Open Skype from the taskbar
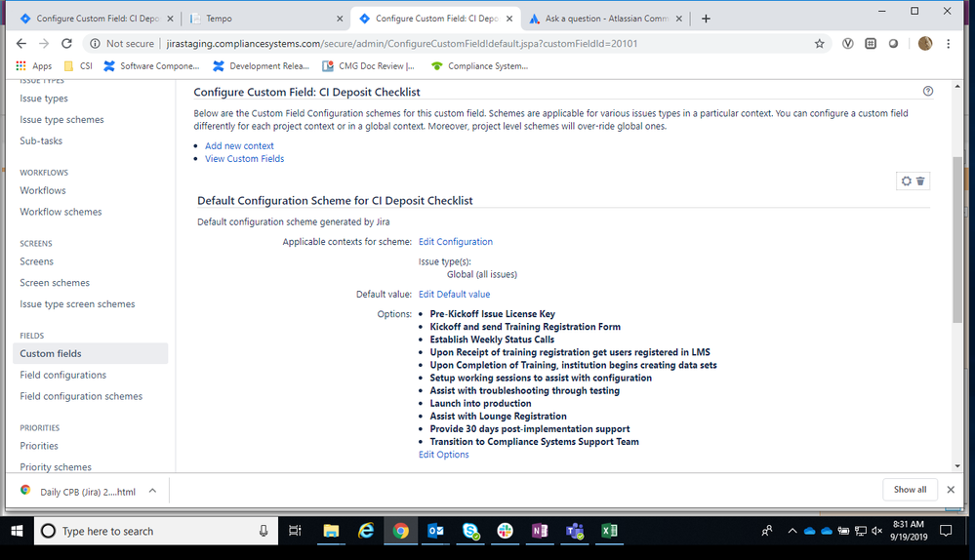The image size is (975, 560). [470, 531]
